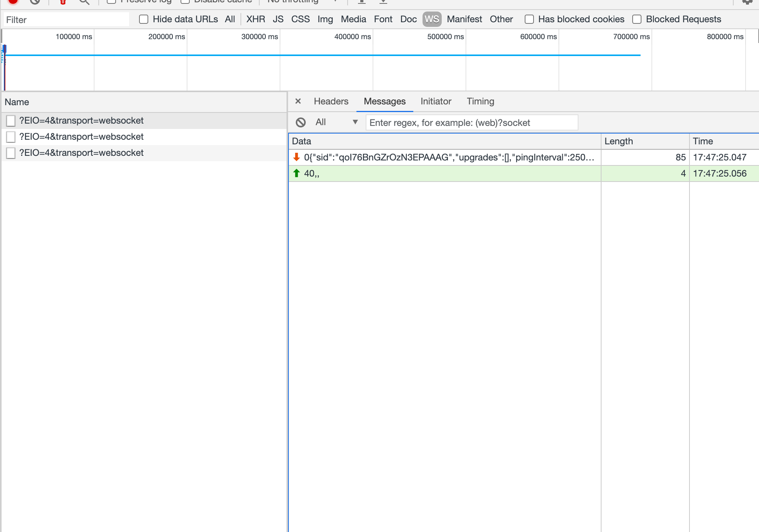Select the WS request type filter
Image resolution: width=759 pixels, height=532 pixels.
point(431,19)
